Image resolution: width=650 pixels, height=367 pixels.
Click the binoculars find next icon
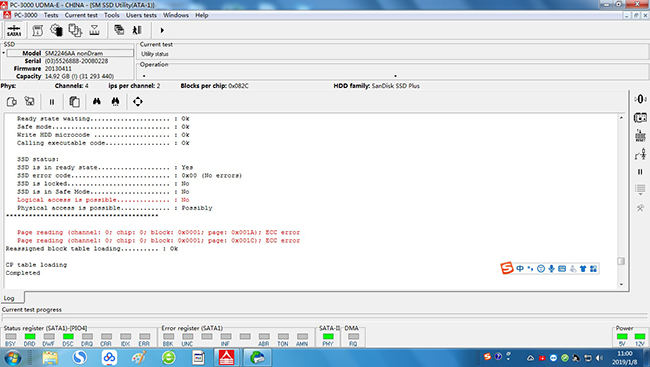115,102
